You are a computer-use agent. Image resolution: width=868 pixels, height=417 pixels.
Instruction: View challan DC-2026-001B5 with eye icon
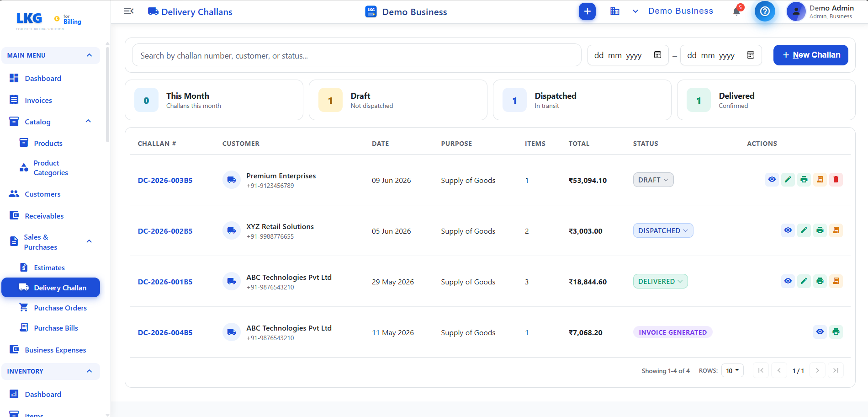788,281
